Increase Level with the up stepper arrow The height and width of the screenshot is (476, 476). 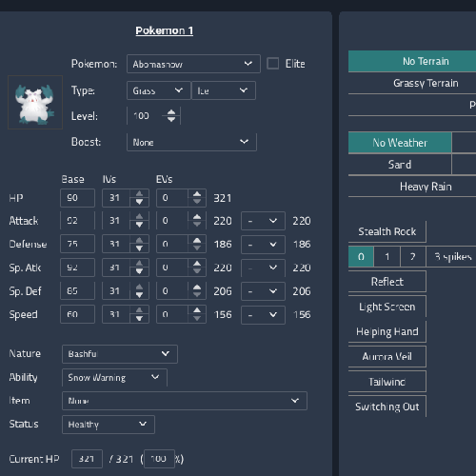pyautogui.click(x=171, y=112)
